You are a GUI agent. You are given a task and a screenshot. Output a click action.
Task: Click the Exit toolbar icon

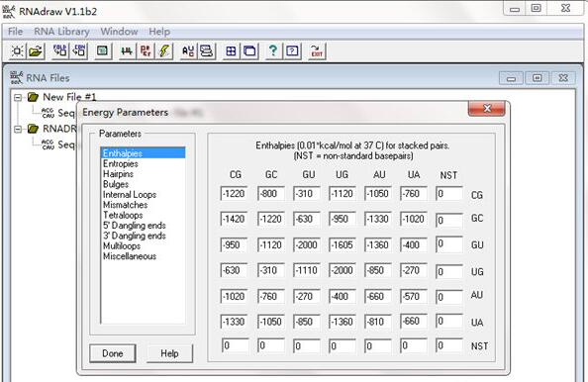[317, 51]
